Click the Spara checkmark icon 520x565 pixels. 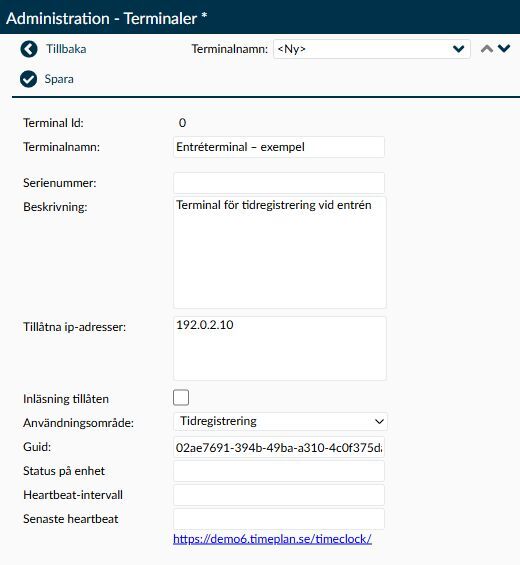pyautogui.click(x=28, y=79)
